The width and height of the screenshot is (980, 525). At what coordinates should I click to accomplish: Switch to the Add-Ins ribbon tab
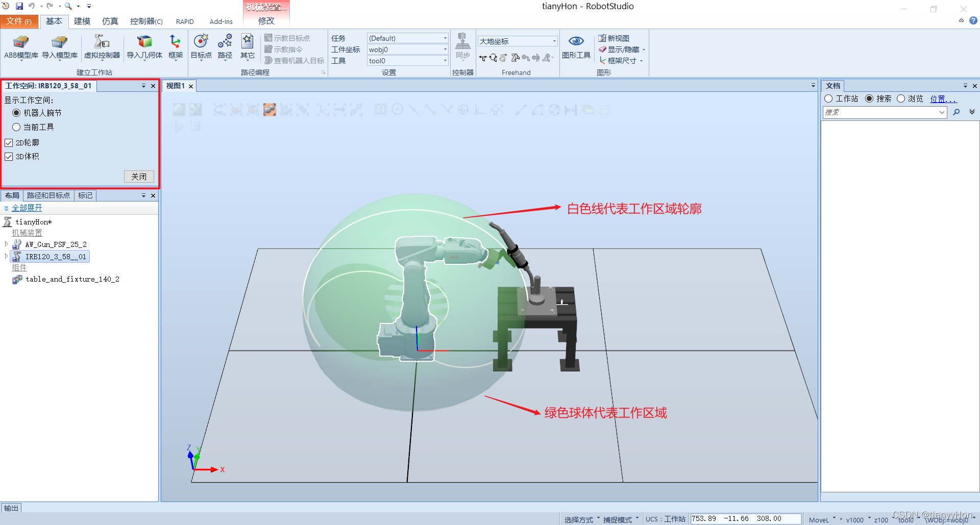coord(221,21)
